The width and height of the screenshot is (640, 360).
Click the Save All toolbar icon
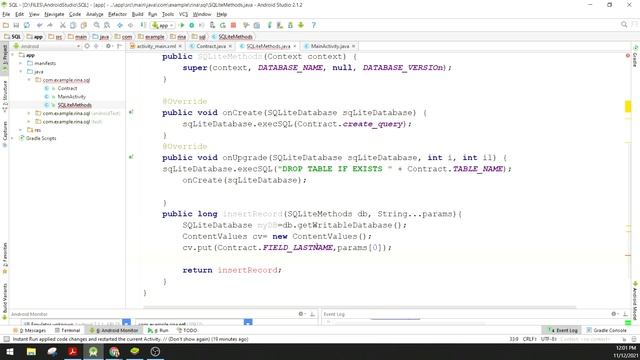point(16,25)
